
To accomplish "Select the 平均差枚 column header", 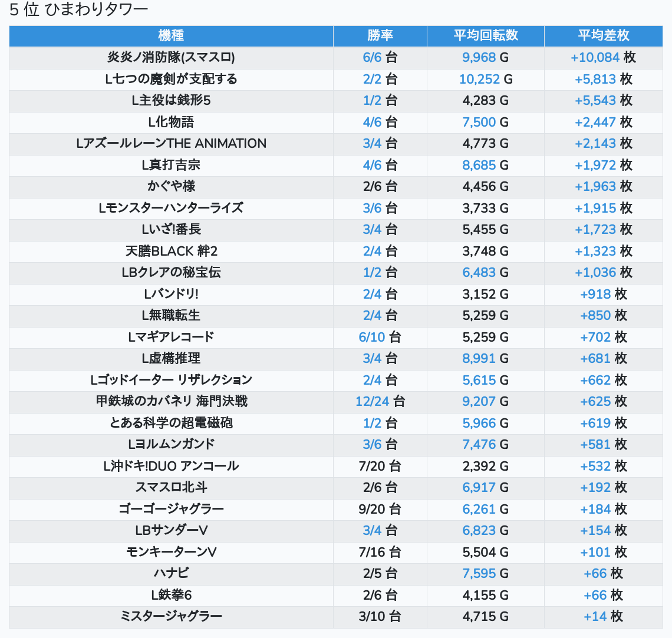I will click(603, 35).
